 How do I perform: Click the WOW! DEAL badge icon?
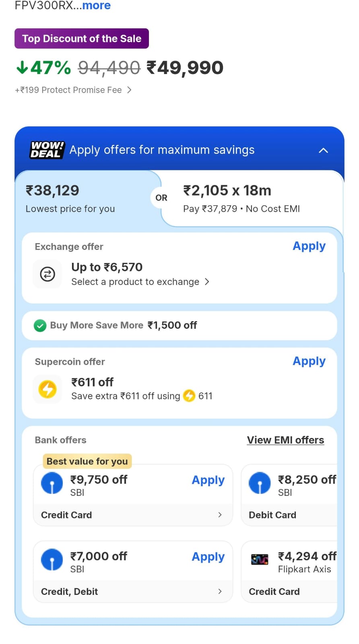point(47,150)
